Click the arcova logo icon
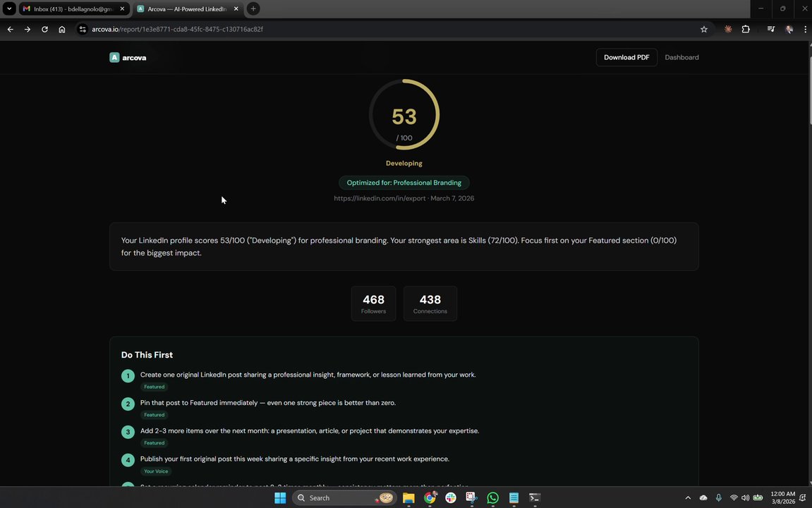 click(114, 57)
